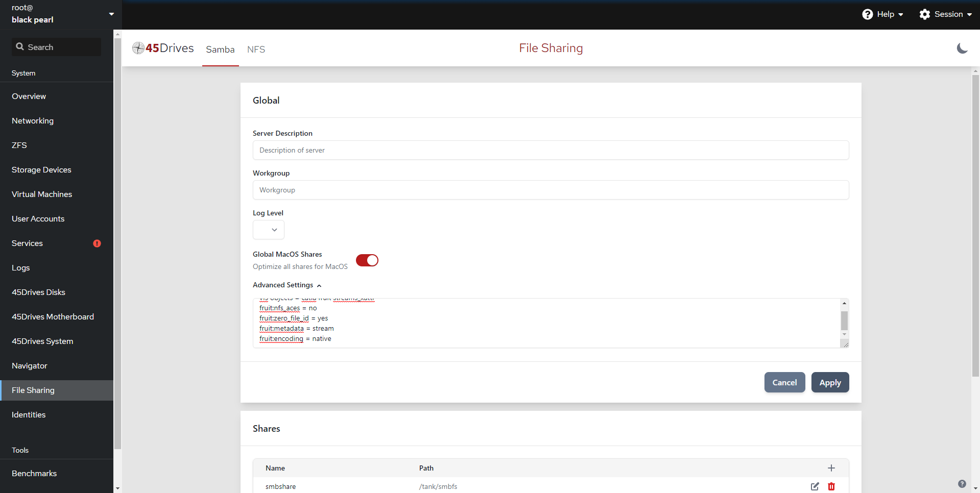Click the textarea resize handle
The image size is (980, 493).
tap(845, 344)
